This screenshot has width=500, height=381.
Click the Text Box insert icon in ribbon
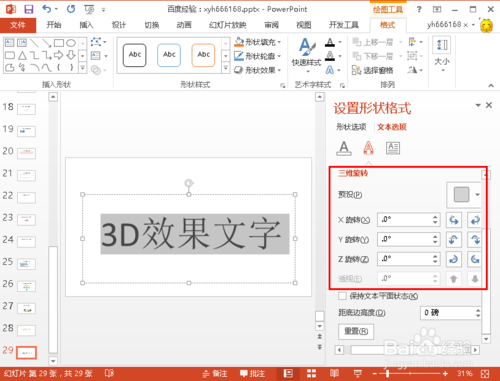click(x=96, y=56)
